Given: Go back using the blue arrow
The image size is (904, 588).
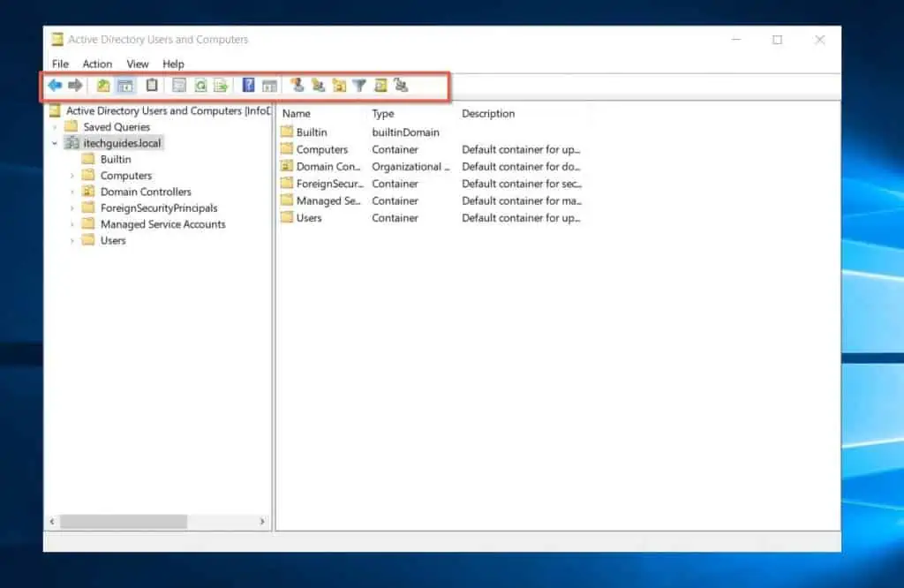Looking at the screenshot, I should [x=56, y=86].
